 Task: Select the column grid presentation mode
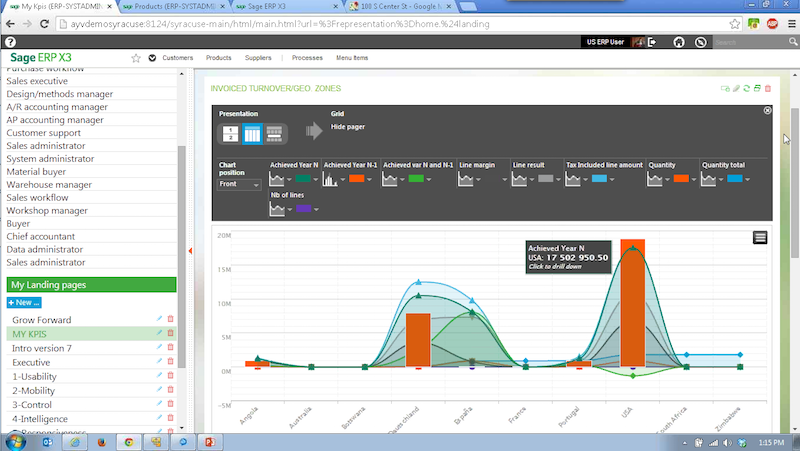pyautogui.click(x=252, y=133)
